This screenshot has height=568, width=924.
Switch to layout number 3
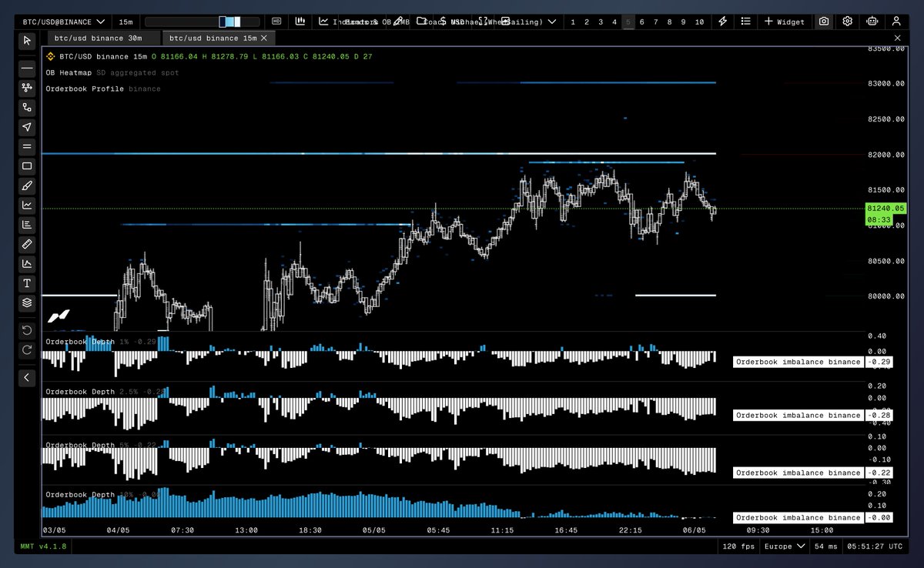[x=600, y=22]
